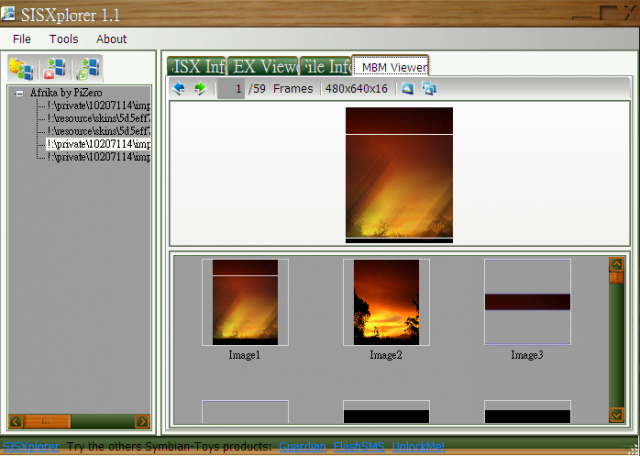Image resolution: width=640 pixels, height=456 pixels.
Task: Click the large preview image
Action: click(x=399, y=175)
